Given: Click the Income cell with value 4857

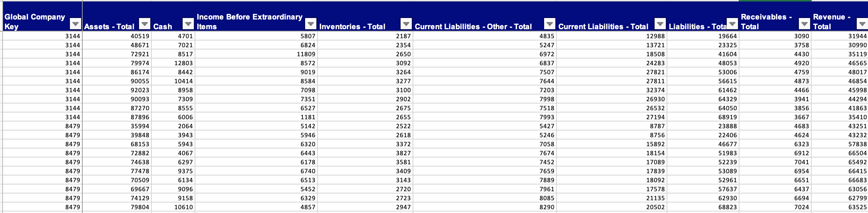Looking at the screenshot, I should (x=256, y=207).
